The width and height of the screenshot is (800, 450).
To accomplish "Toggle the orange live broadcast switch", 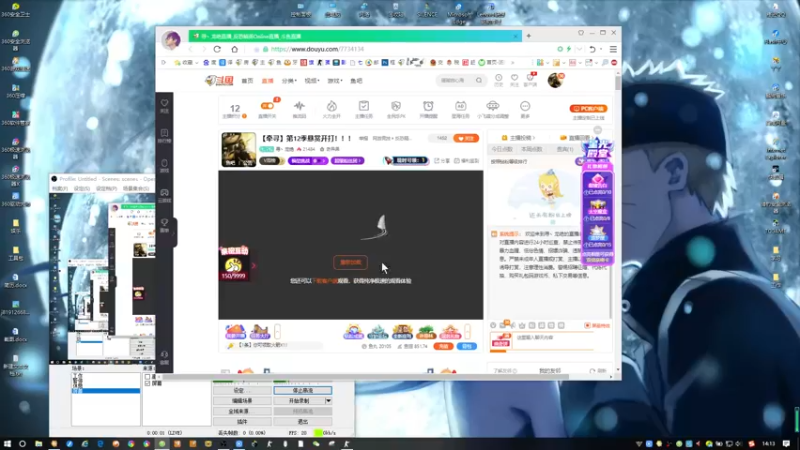I will point(267,106).
